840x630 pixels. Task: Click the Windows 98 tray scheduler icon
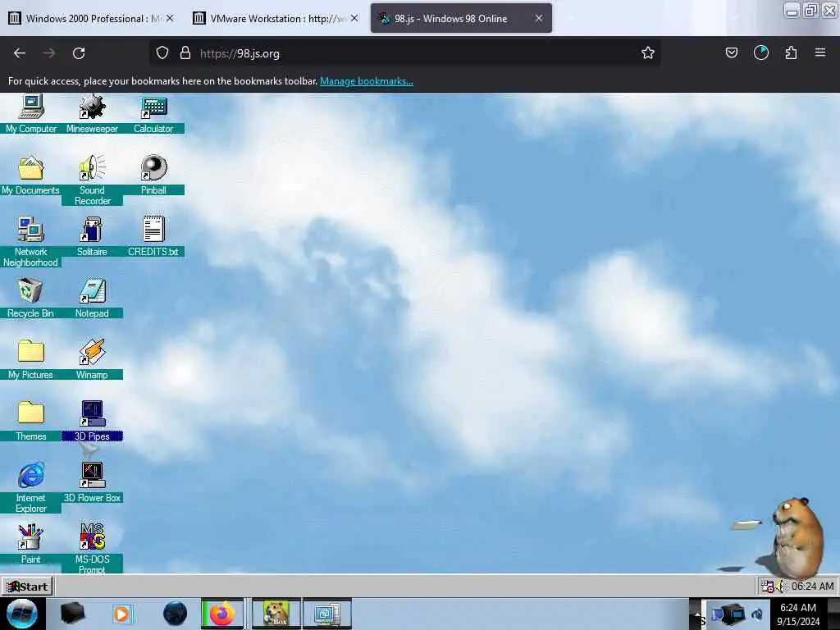tap(768, 587)
